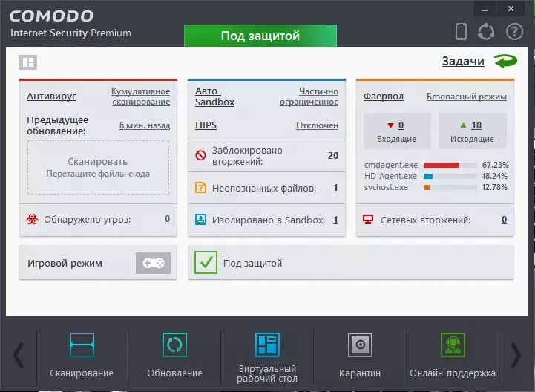Change HIPS Отключен state

(x=318, y=125)
